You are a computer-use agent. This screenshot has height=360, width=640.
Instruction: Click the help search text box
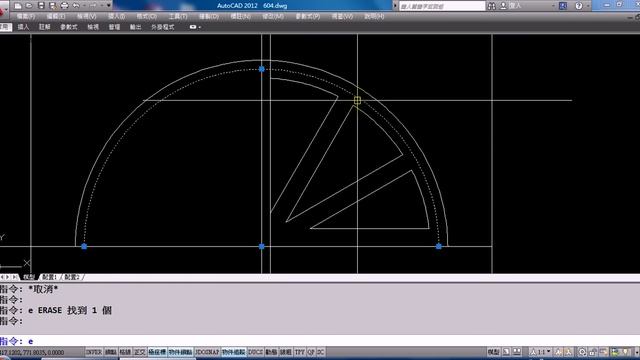pyautogui.click(x=442, y=6)
